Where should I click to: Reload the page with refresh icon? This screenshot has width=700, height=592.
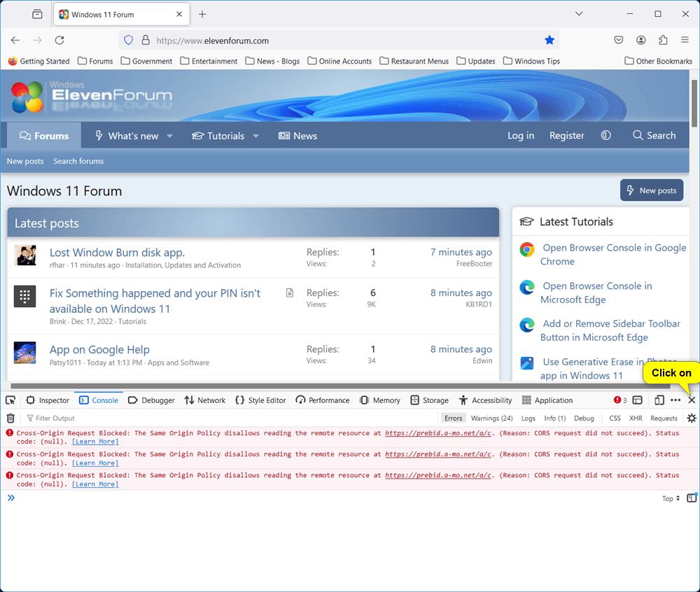pyautogui.click(x=59, y=41)
